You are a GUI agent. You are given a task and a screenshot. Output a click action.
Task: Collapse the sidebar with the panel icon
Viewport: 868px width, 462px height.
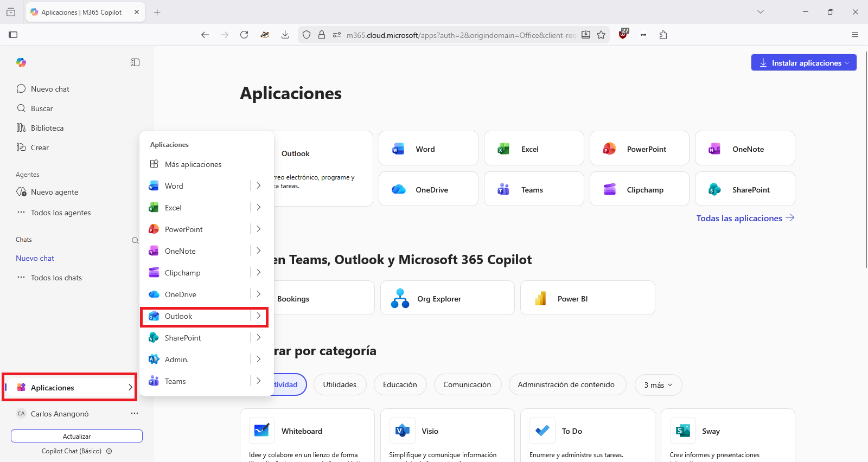tap(135, 62)
